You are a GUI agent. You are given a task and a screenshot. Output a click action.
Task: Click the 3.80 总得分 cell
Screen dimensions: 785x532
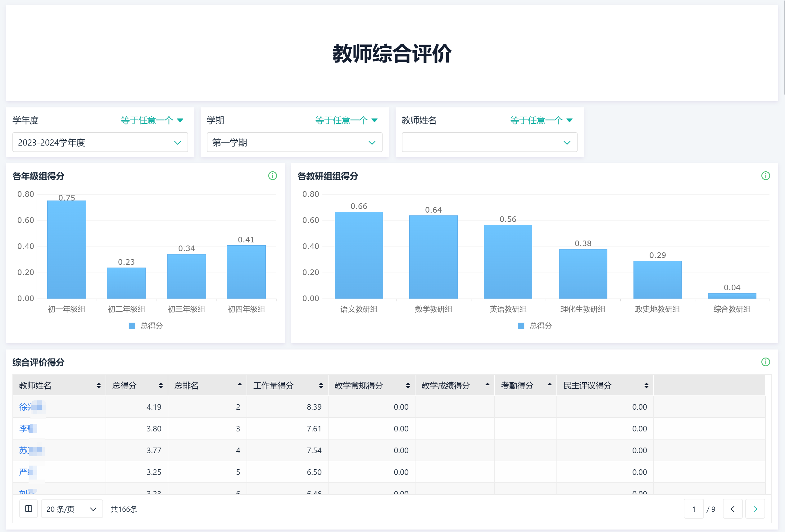pyautogui.click(x=137, y=428)
